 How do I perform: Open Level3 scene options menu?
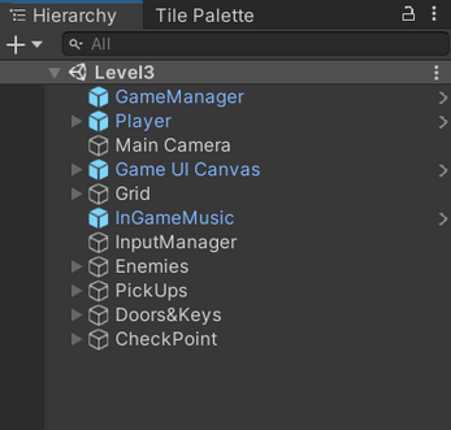[436, 72]
